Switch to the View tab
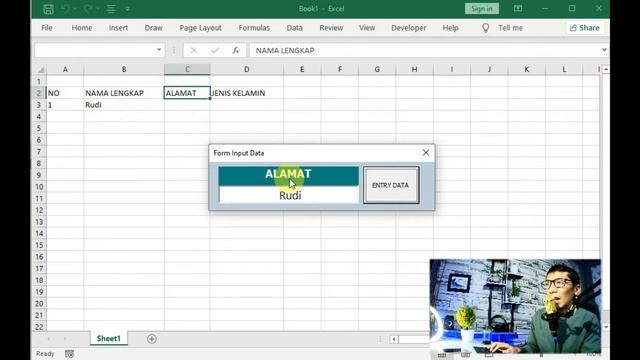The width and height of the screenshot is (640, 360). pyautogui.click(x=367, y=28)
